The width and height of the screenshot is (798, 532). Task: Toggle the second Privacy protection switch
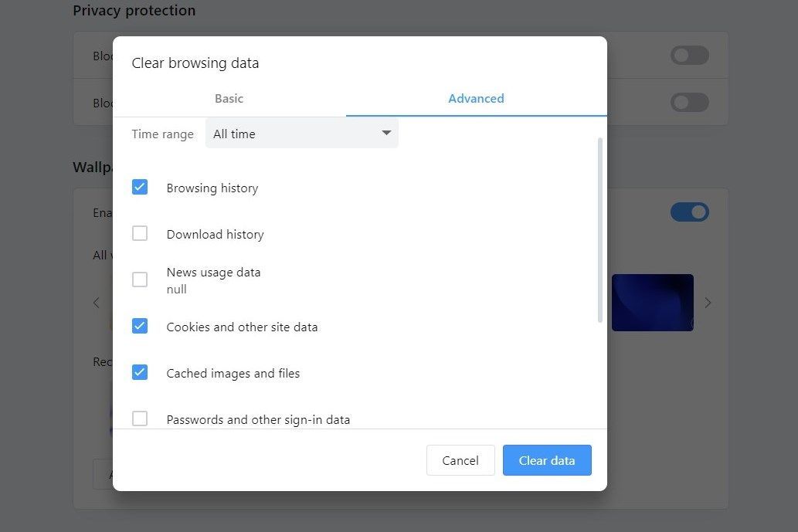(689, 102)
